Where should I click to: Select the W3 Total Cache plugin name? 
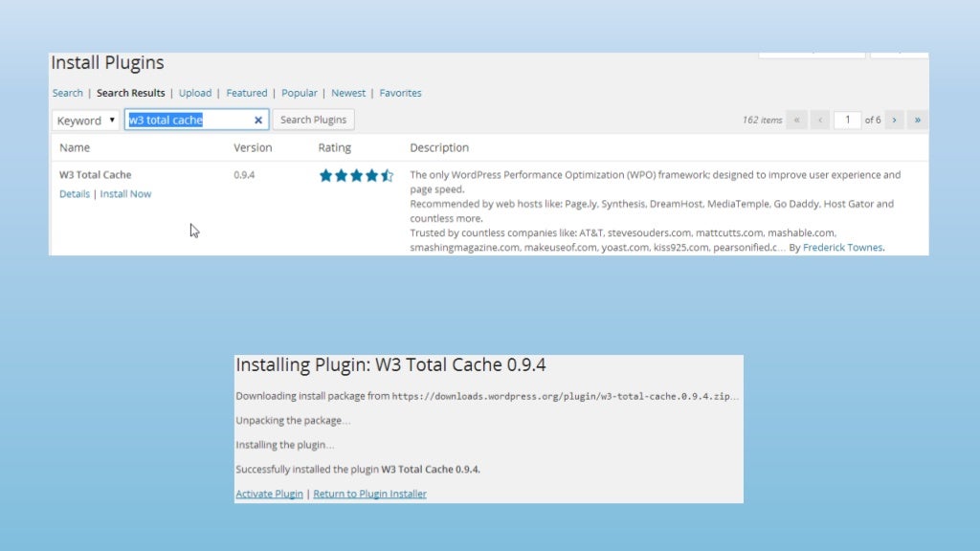coord(95,174)
